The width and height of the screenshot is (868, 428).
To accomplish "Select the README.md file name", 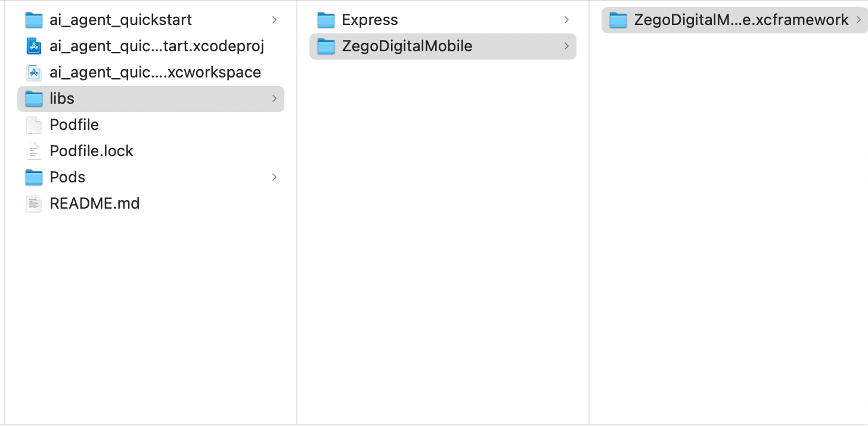I will 95,204.
